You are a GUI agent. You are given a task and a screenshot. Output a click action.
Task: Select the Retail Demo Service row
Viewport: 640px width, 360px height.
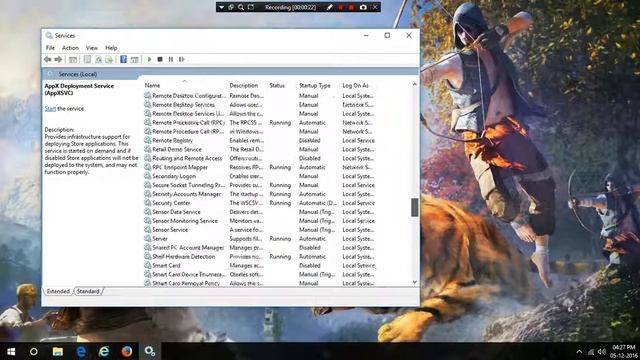[x=260, y=149]
